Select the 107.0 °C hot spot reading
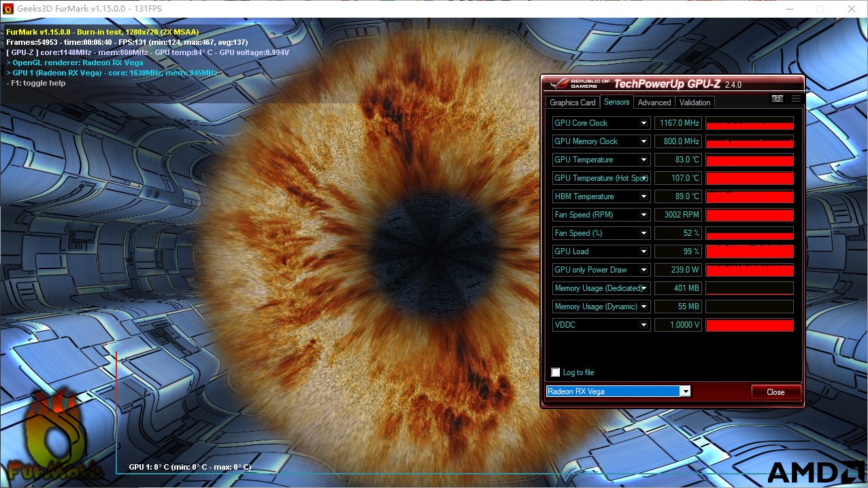Viewport: 868px width, 488px height. [678, 178]
